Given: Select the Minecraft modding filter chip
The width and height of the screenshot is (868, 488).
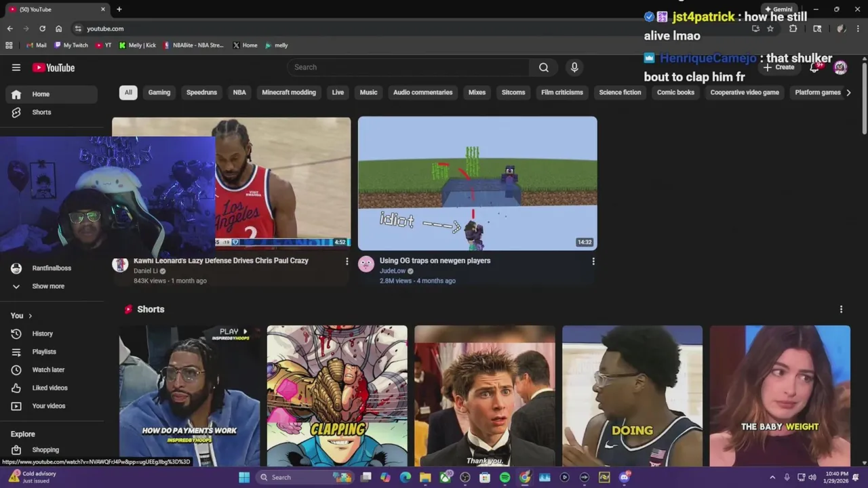Looking at the screenshot, I should tap(289, 92).
